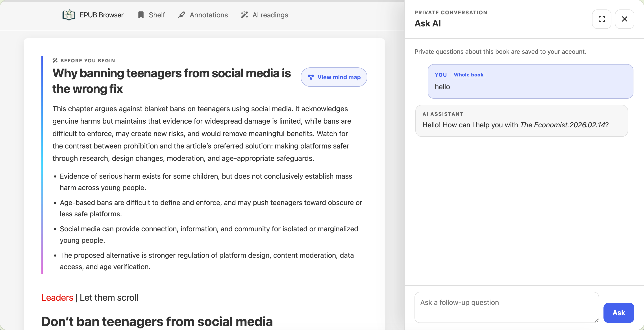Click the 'Let them scroll' heading text
The width and height of the screenshot is (644, 330).
(x=109, y=297)
